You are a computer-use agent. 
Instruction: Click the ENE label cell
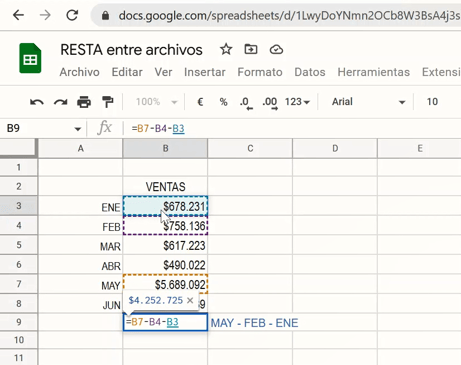point(80,207)
